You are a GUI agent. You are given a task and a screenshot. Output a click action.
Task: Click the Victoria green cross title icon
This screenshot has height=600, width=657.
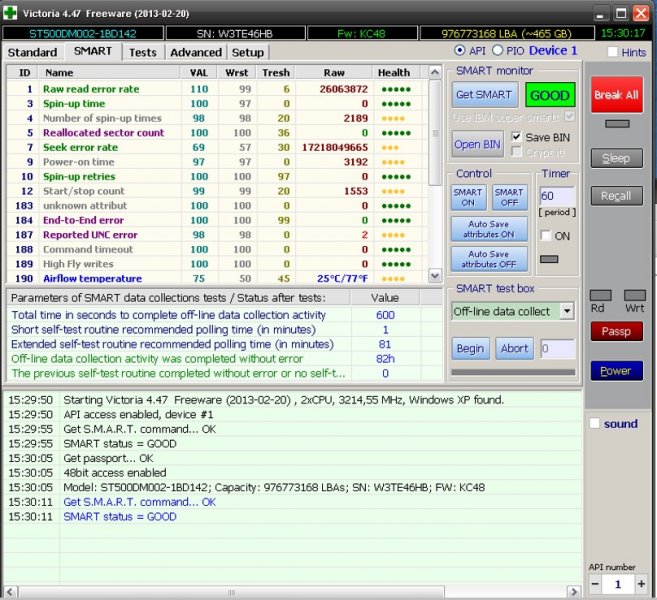point(12,10)
